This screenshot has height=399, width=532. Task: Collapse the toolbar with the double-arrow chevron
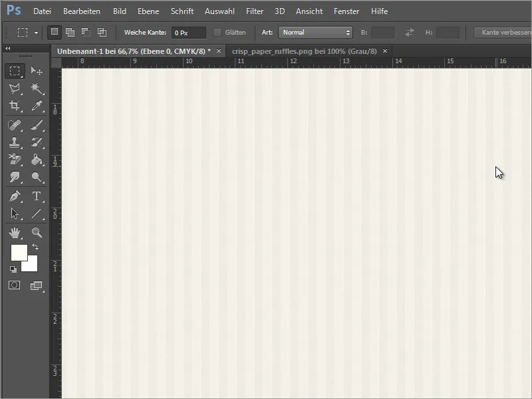[x=7, y=49]
